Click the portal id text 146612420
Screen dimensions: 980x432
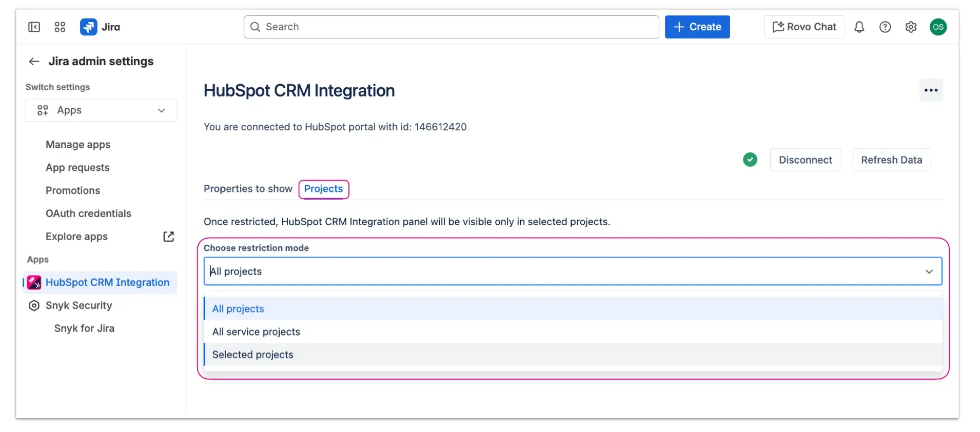click(x=440, y=127)
